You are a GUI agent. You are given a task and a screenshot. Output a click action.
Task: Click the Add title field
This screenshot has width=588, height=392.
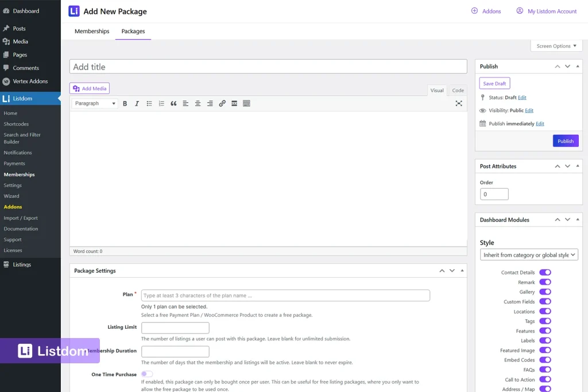coord(268,66)
